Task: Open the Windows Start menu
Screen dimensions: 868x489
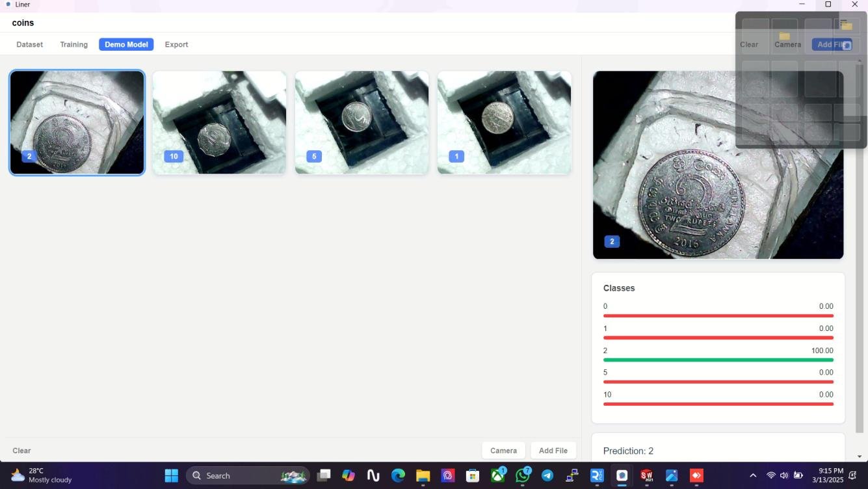Action: [x=172, y=475]
